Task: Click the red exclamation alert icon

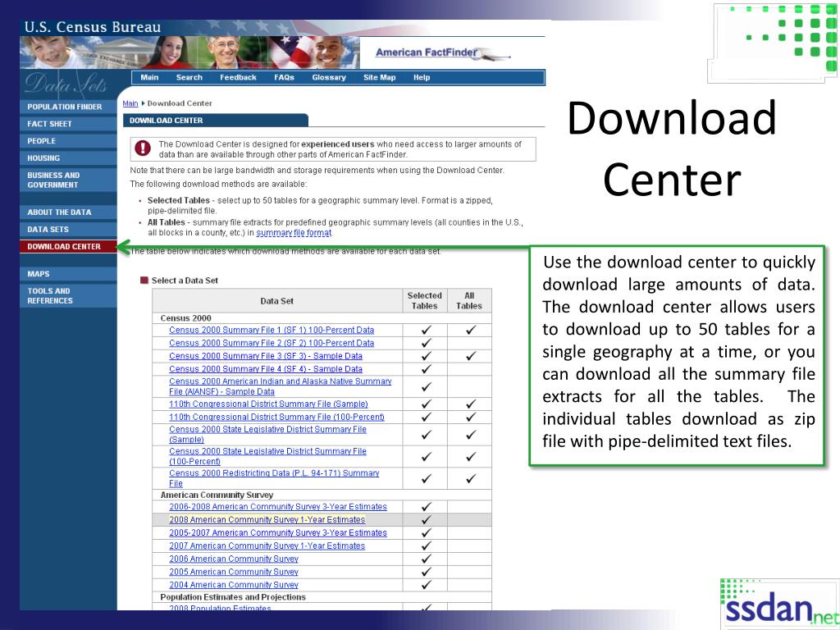Action: click(x=143, y=148)
